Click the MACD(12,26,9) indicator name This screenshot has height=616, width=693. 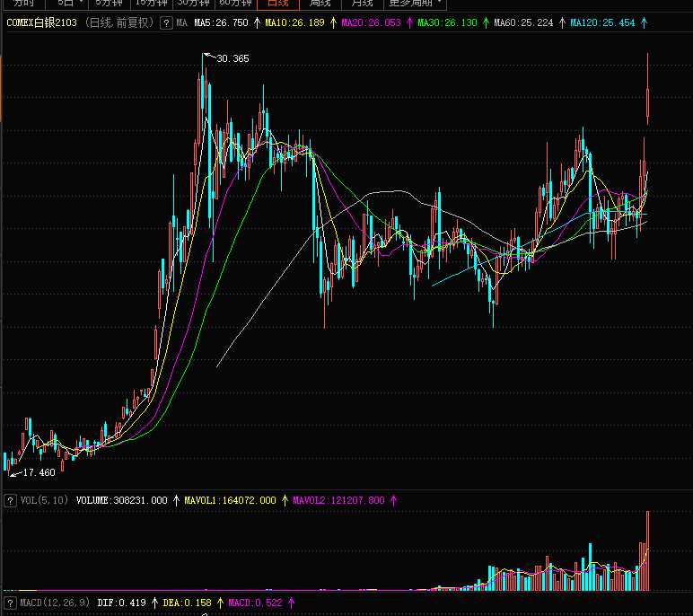coord(55,603)
